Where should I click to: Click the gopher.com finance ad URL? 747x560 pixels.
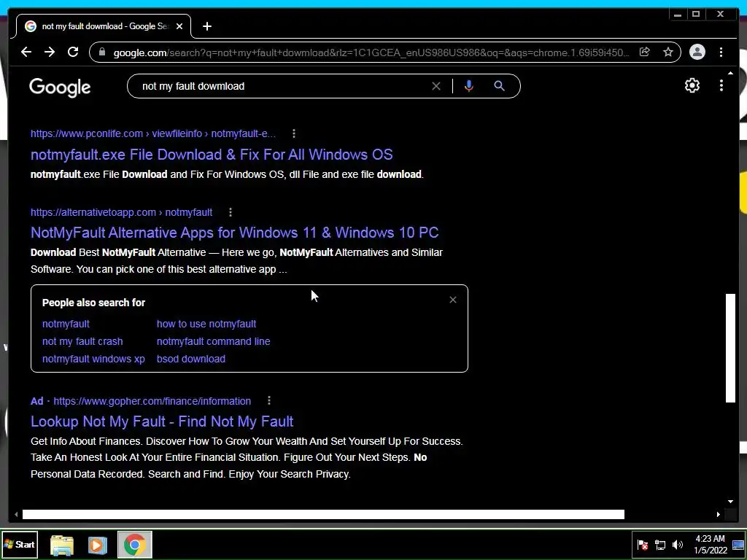pos(152,401)
